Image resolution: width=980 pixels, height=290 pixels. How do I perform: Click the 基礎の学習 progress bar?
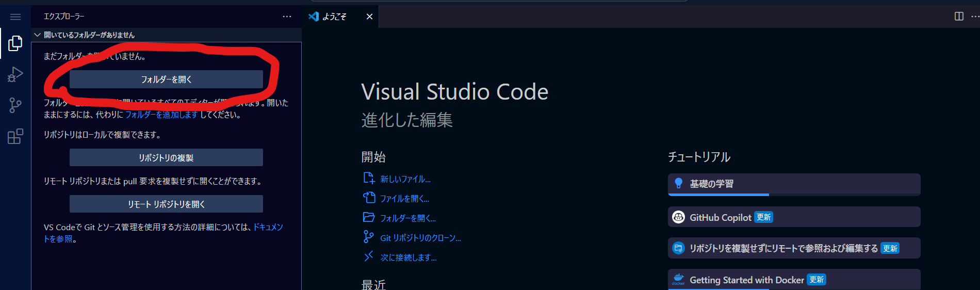[x=794, y=195]
